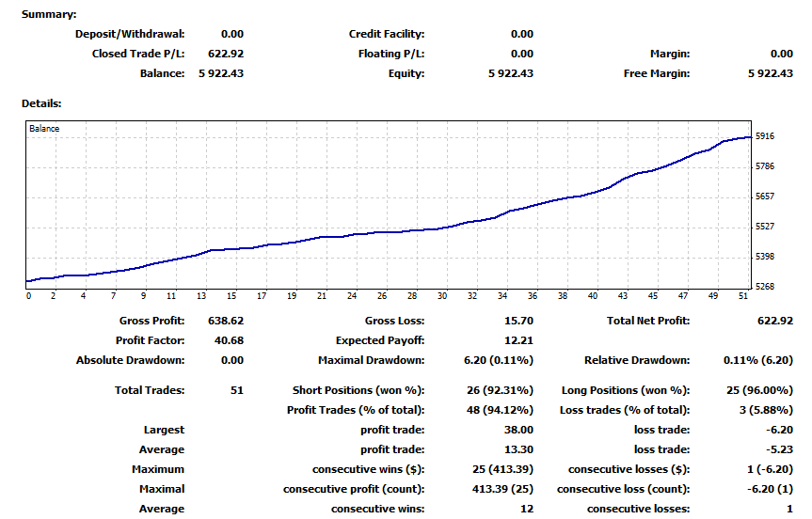Click trade number 0 on the chart axis

(28, 296)
